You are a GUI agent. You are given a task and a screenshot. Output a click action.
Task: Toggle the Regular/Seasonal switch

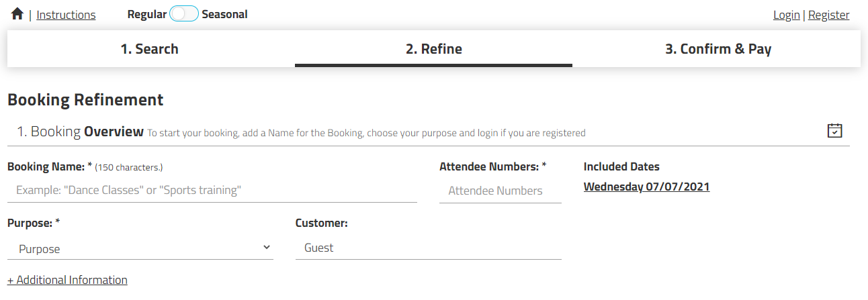click(183, 14)
